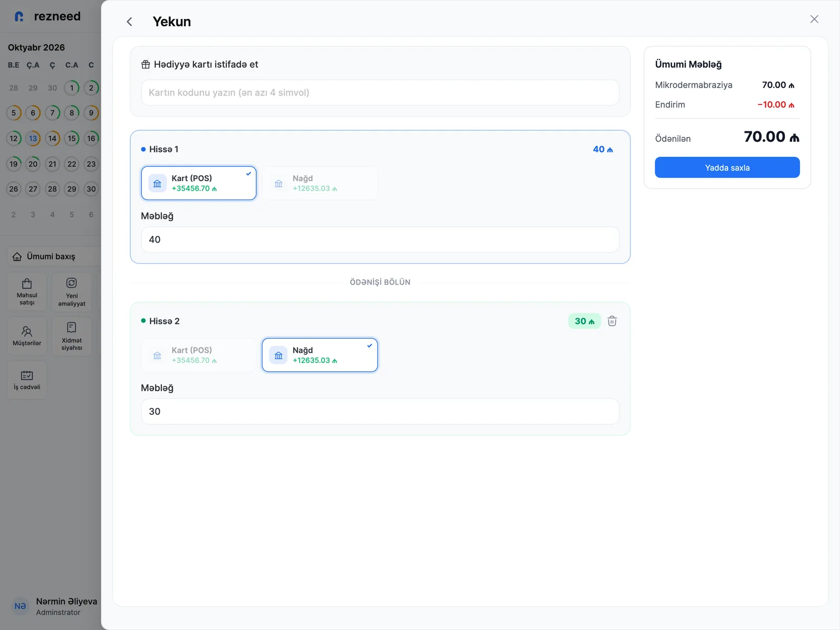
Task: Click the gift icon beside Hədiyyə kartı
Action: pyautogui.click(x=146, y=65)
